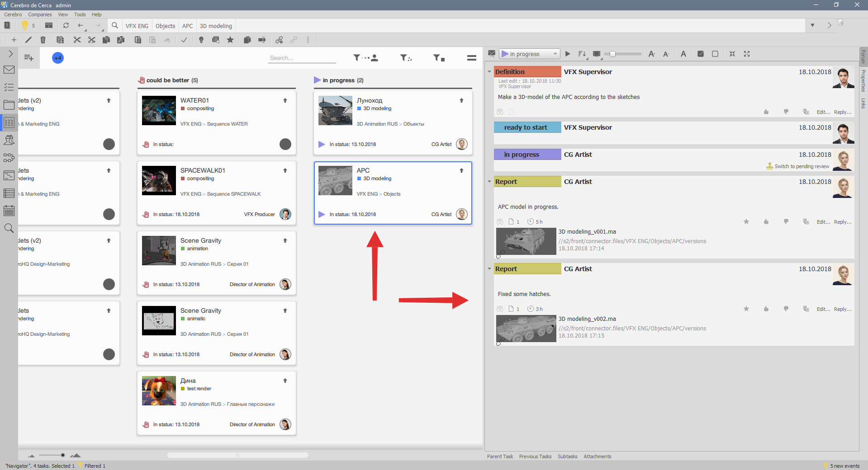Viewport: 868px width, 470px height.
Task: Click the blue '+4' circle badge
Action: click(x=58, y=58)
